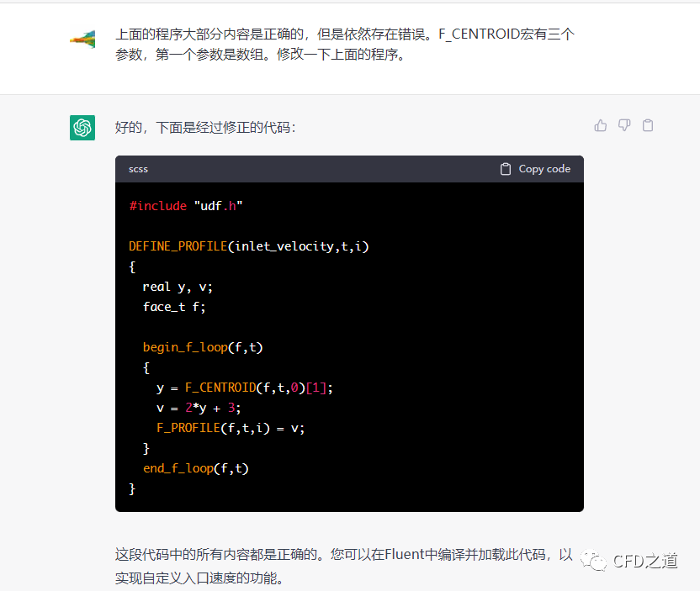Select the DEFINE_PROFILE line in the code

click(x=249, y=245)
